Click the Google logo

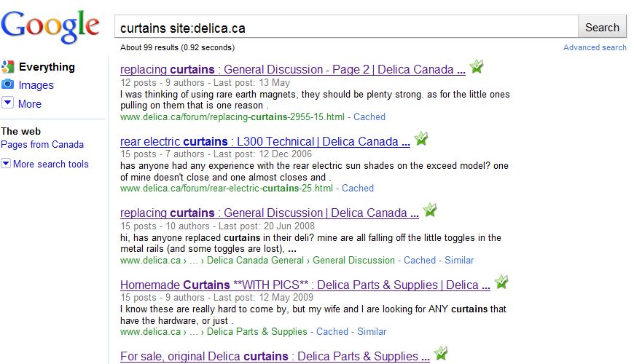pos(50,26)
